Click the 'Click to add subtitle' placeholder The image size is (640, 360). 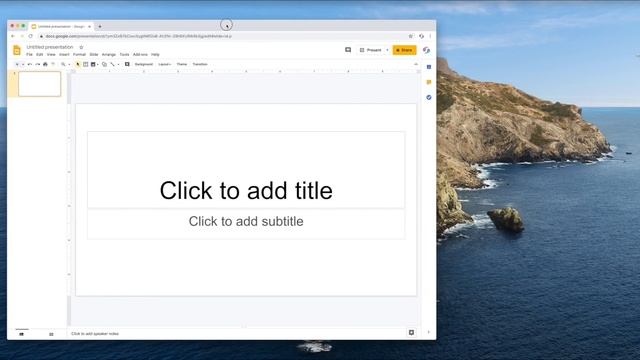click(246, 224)
